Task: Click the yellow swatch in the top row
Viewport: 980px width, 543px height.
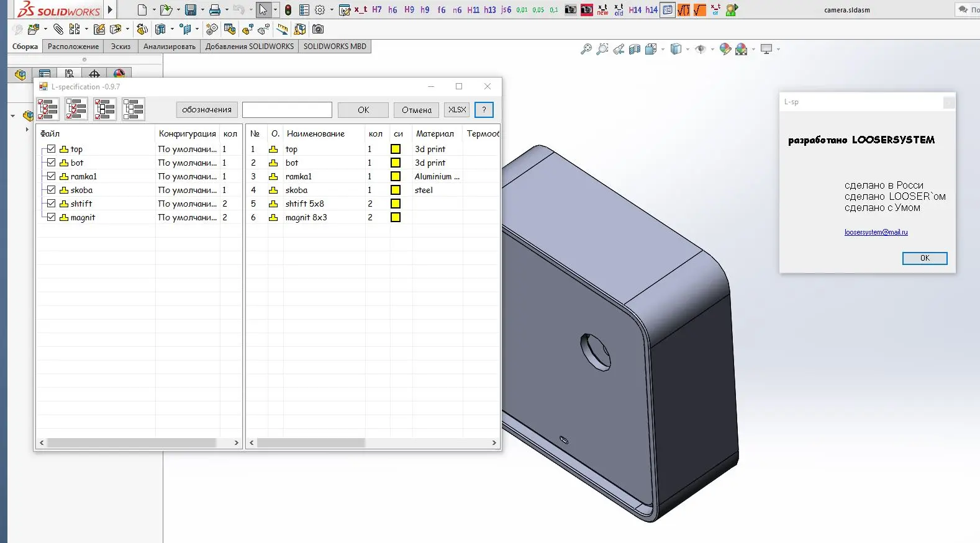Action: pyautogui.click(x=396, y=149)
